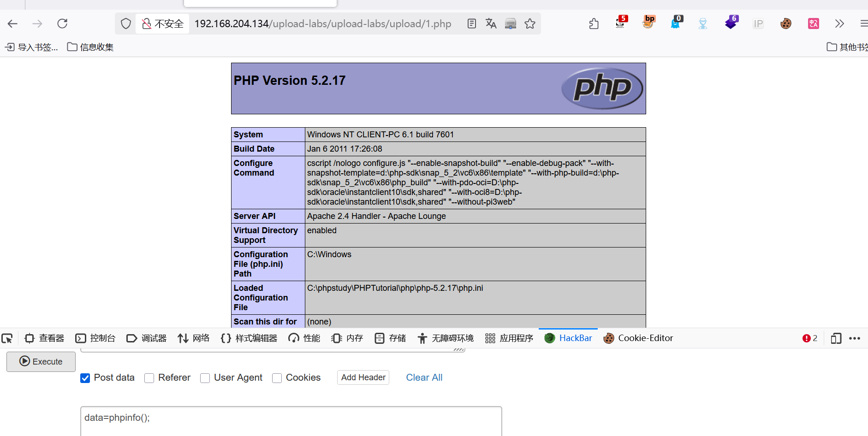
Task: Open the browser hamburger menu
Action: tap(863, 24)
